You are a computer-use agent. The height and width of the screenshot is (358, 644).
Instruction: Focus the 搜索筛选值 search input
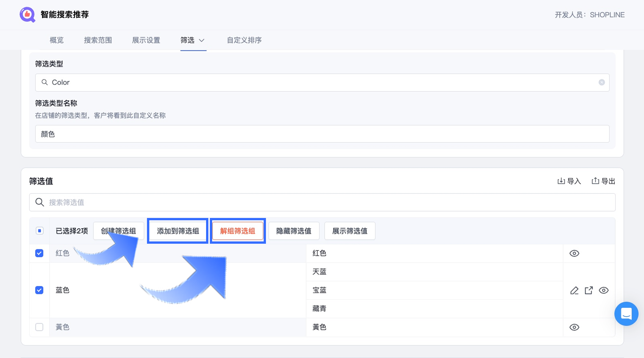(322, 202)
